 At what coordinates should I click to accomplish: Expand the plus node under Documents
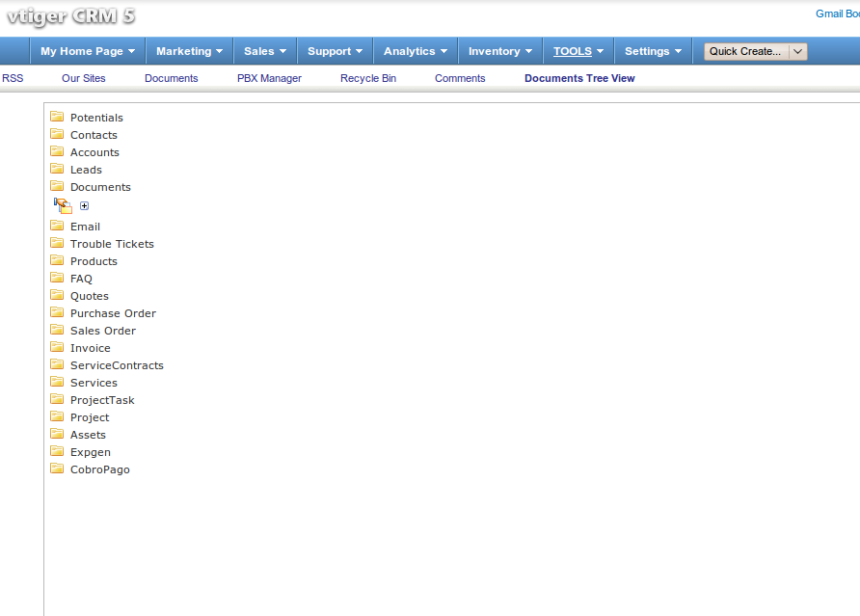pyautogui.click(x=84, y=205)
